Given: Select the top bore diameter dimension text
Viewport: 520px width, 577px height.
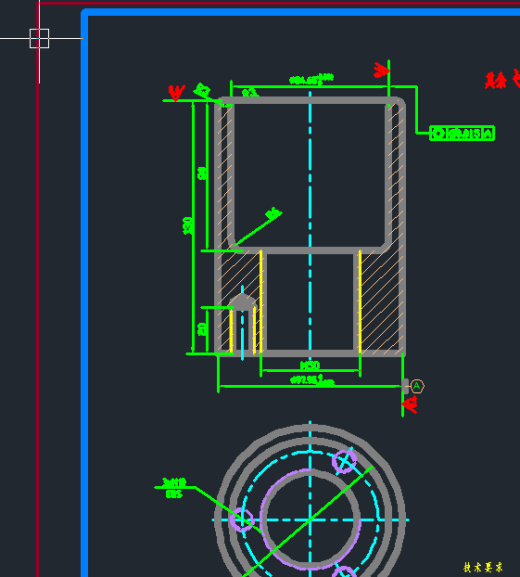Looking at the screenshot, I should click(311, 79).
